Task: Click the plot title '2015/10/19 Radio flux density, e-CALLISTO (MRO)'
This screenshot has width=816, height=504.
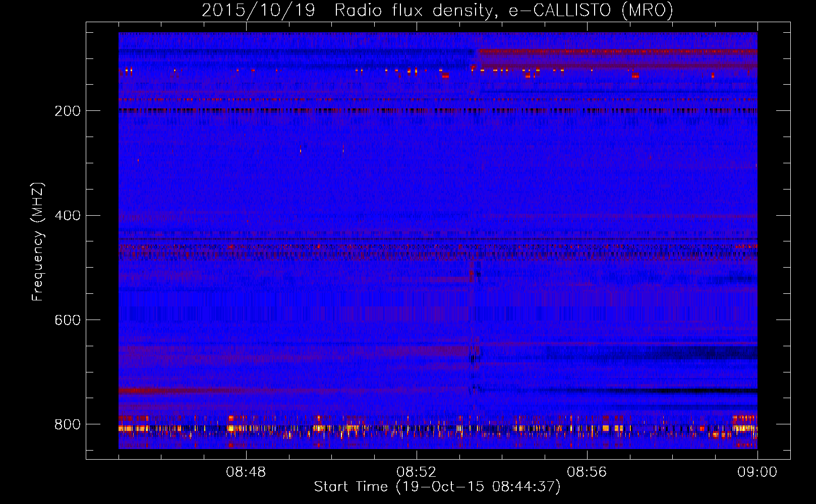Action: click(x=437, y=10)
